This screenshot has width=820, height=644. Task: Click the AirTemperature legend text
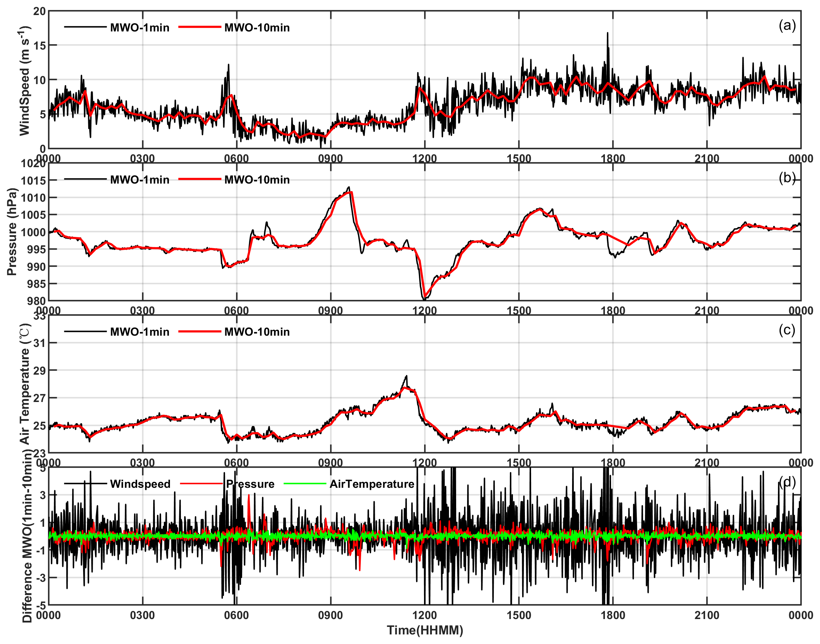click(372, 484)
